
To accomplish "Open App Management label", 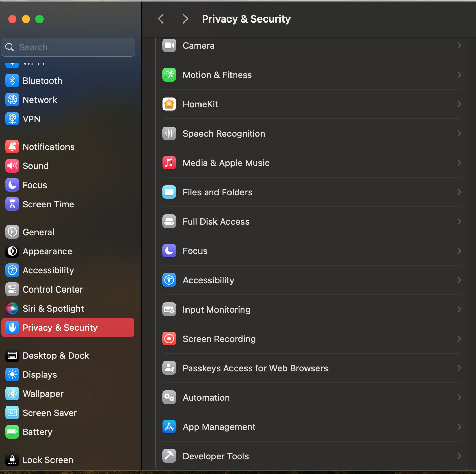I will tap(219, 427).
